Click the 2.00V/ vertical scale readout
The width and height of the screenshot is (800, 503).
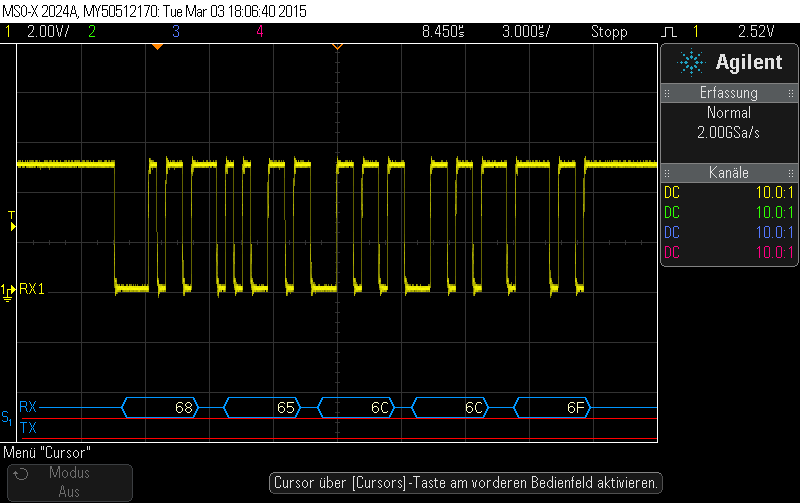pyautogui.click(x=47, y=32)
